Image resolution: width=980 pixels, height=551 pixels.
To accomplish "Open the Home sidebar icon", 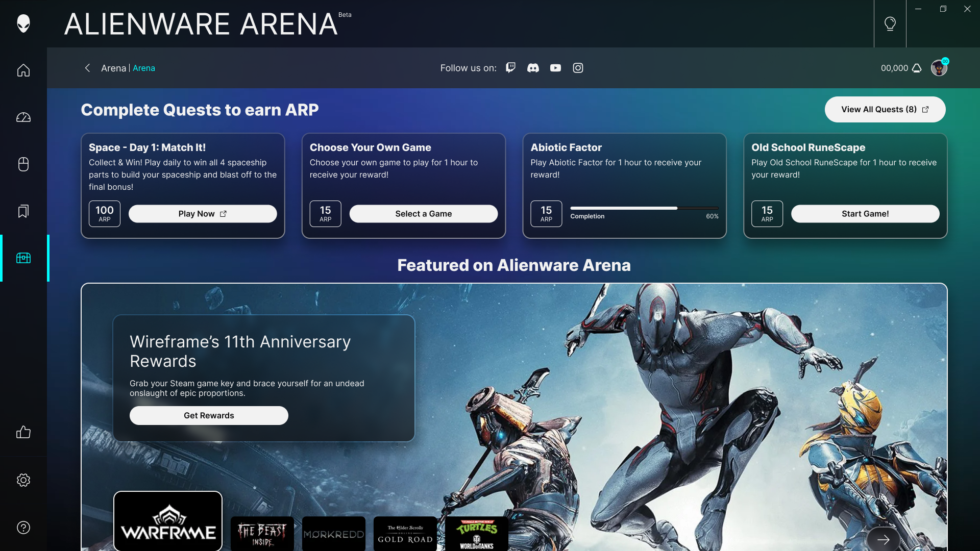I will click(23, 70).
